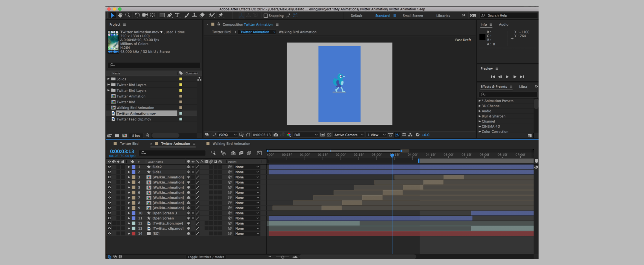The image size is (644, 265).
Task: Select the Rectangle shape tool
Action: (162, 15)
